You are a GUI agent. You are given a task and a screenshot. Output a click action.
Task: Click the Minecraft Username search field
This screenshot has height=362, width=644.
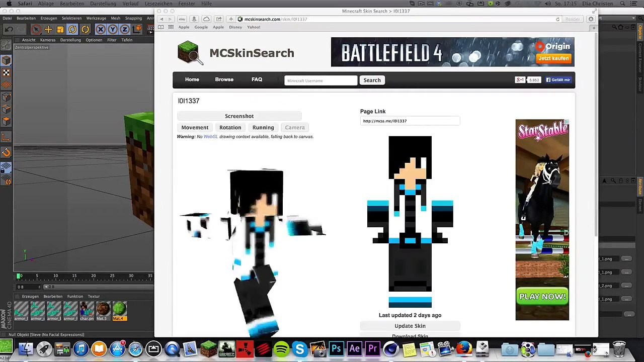click(320, 80)
